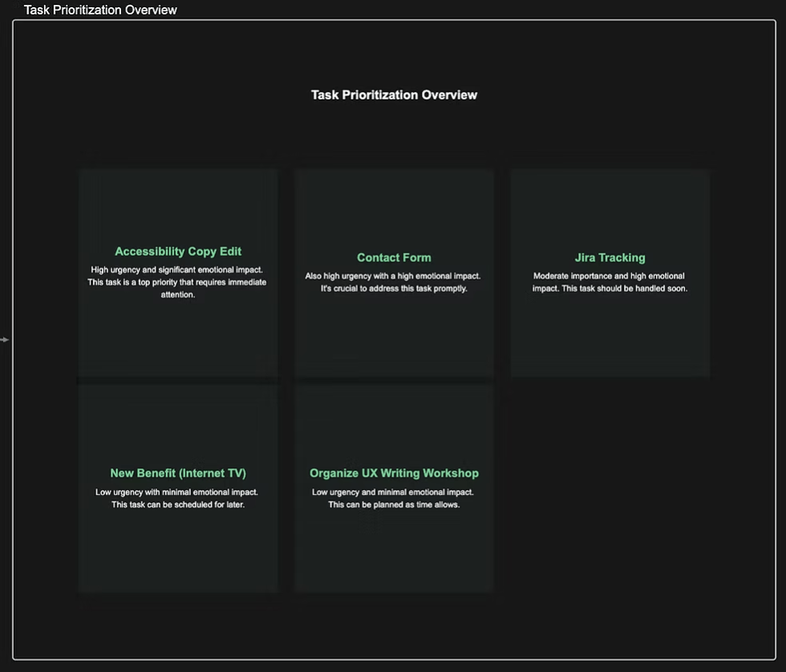The image size is (786, 672).
Task: Click the text 'This can be planned as time allows.'
Action: 394,504
